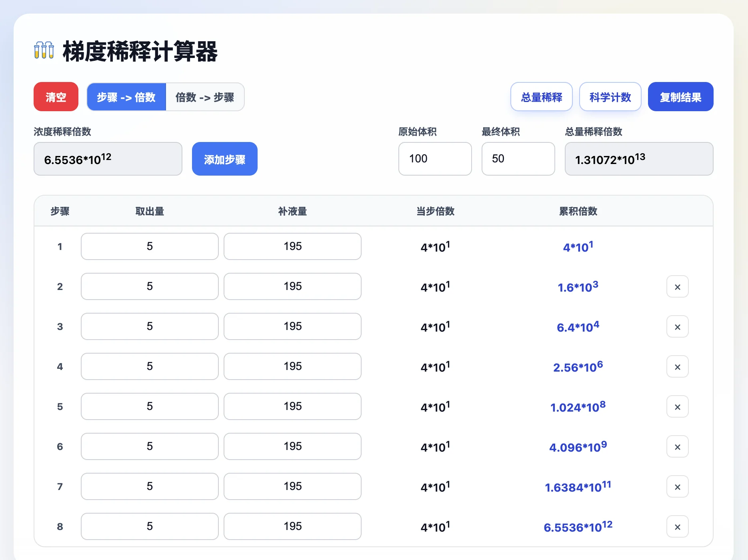The height and width of the screenshot is (560, 748).
Task: Switch to 倍数 -> 步骤 mode
Action: [x=205, y=97]
